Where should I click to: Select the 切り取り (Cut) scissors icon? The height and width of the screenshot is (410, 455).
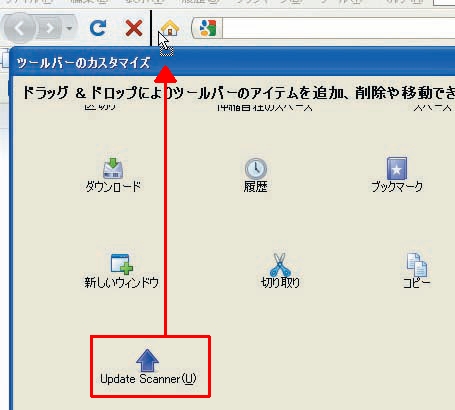(280, 271)
